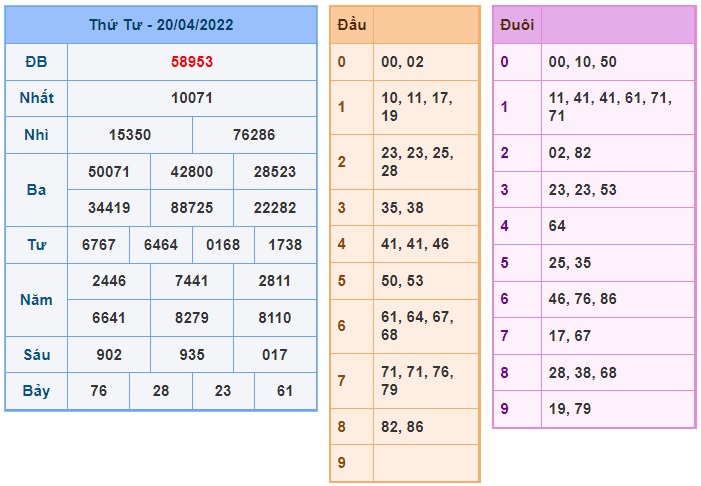Select Đuôi row 6 values 46, 76, 86
This screenshot has width=701, height=486.
click(x=583, y=299)
